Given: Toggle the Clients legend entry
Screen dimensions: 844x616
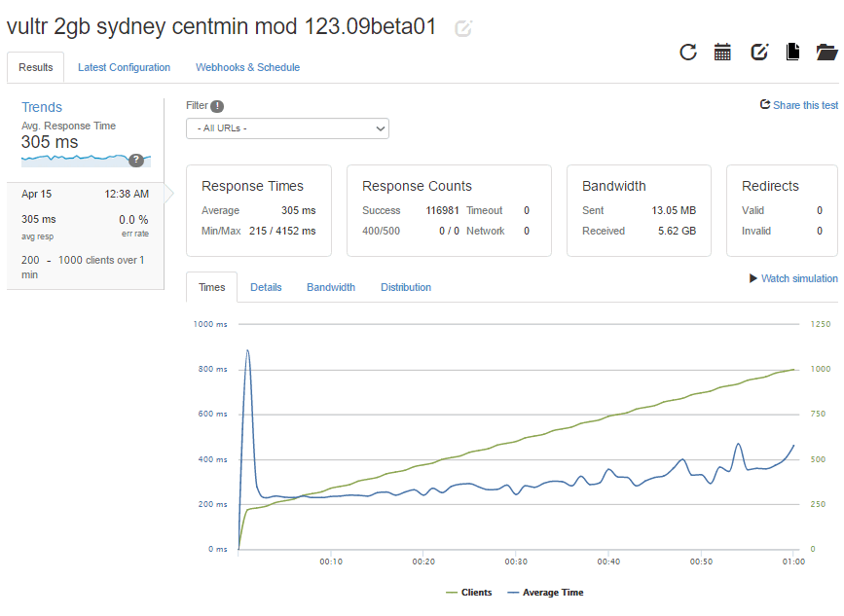Looking at the screenshot, I should point(469,593).
